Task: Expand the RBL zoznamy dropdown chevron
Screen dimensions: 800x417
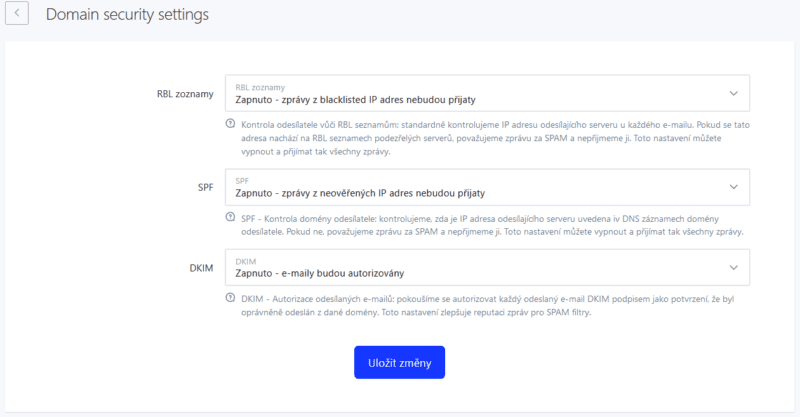Action: (x=733, y=94)
